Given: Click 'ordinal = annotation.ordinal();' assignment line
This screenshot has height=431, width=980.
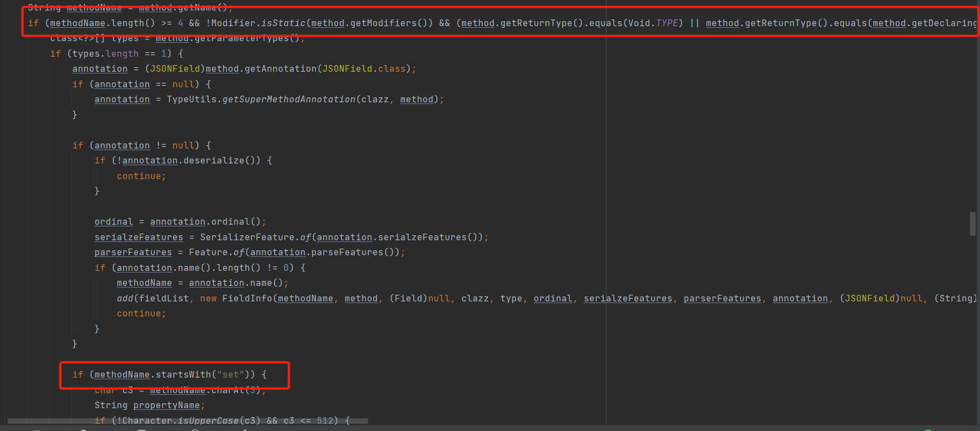Looking at the screenshot, I should (180, 221).
